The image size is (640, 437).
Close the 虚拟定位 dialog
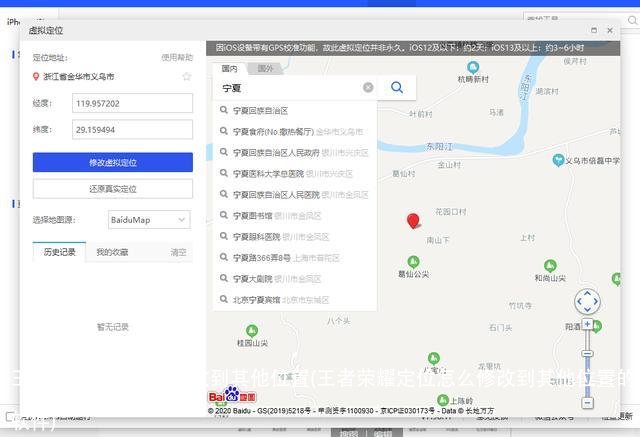(x=610, y=30)
